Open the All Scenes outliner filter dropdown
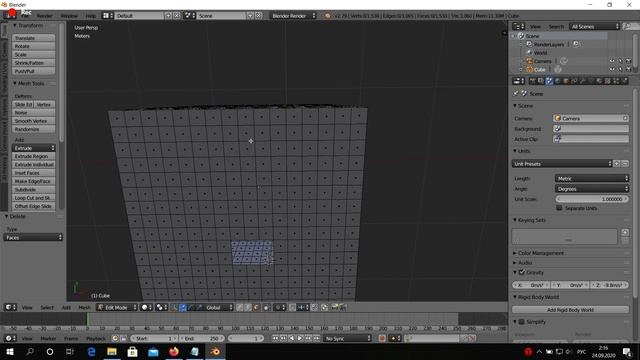 pos(594,27)
